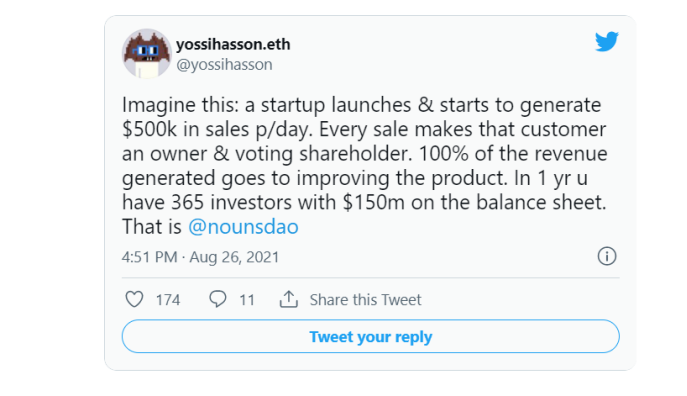Click the 11 replies count
The height and width of the screenshot is (396, 687).
click(247, 300)
